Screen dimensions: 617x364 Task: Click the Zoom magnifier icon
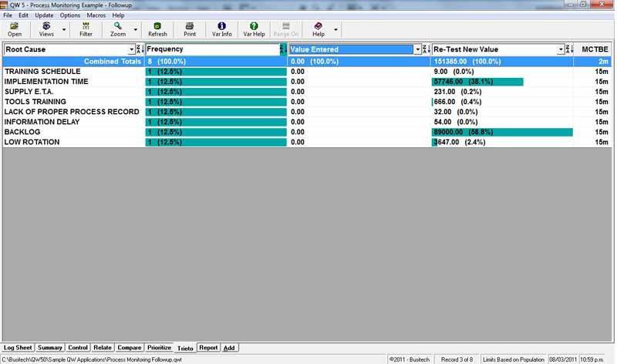[x=118, y=26]
